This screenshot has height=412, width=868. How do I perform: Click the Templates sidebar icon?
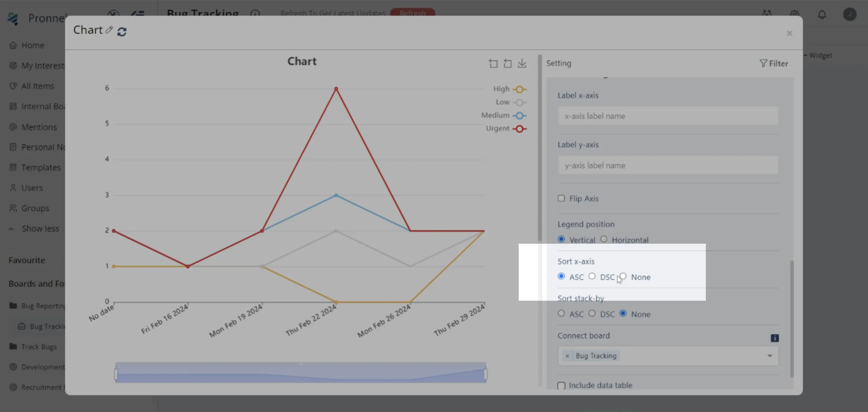(x=13, y=167)
